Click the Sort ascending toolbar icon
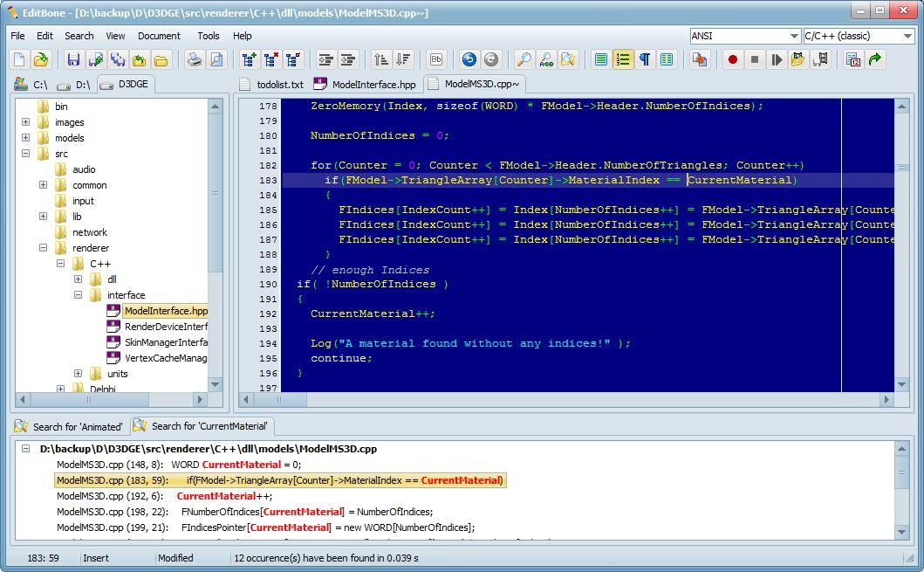 (381, 59)
